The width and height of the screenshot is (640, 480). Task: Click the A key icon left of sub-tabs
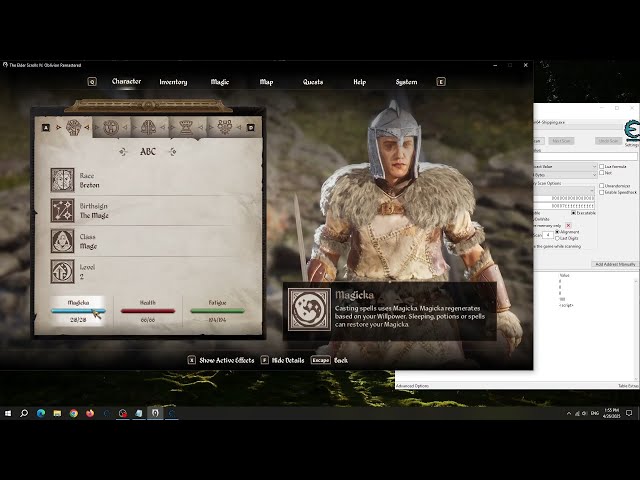click(46, 128)
